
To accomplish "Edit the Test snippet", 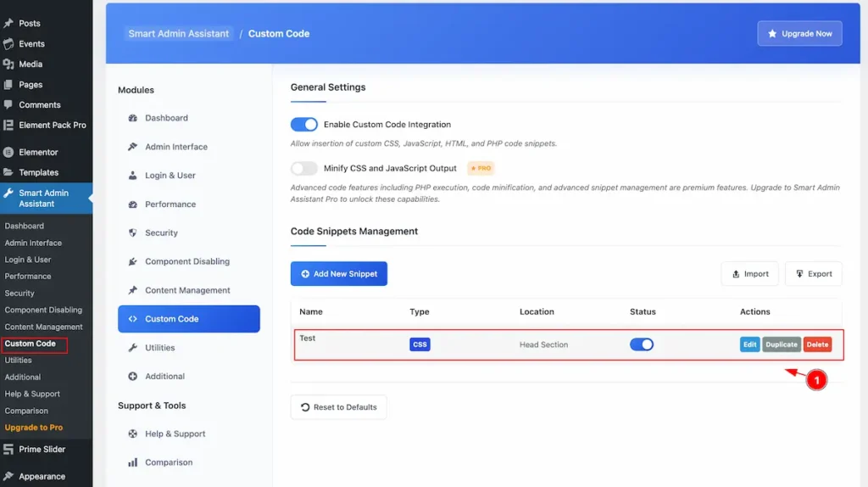I will pos(749,344).
